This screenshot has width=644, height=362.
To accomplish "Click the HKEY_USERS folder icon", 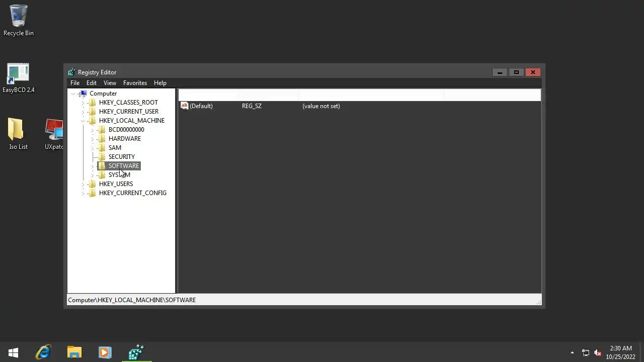I will tap(92, 184).
